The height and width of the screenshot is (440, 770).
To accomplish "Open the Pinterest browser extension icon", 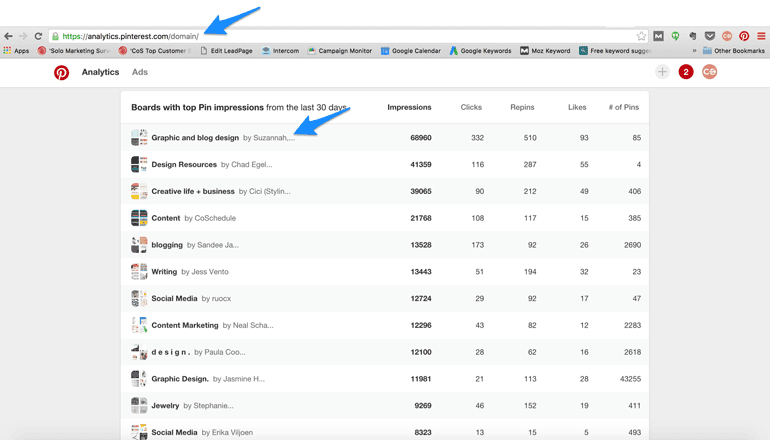I will [x=744, y=36].
